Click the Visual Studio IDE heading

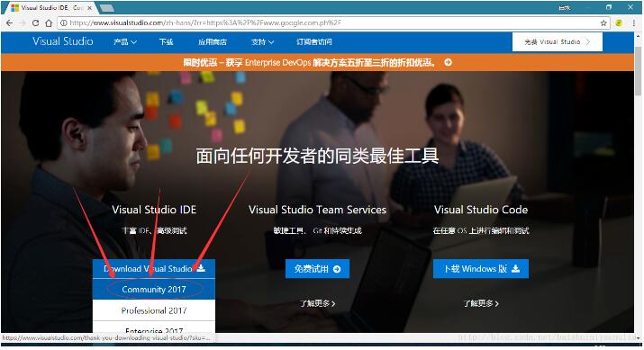(154, 210)
